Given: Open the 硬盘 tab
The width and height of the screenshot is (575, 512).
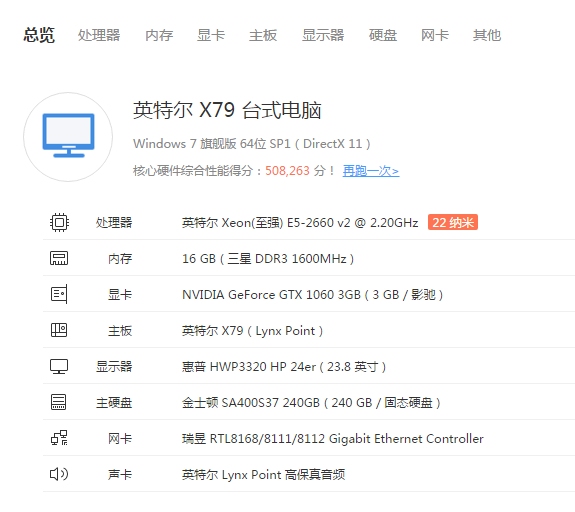Looking at the screenshot, I should point(383,35).
